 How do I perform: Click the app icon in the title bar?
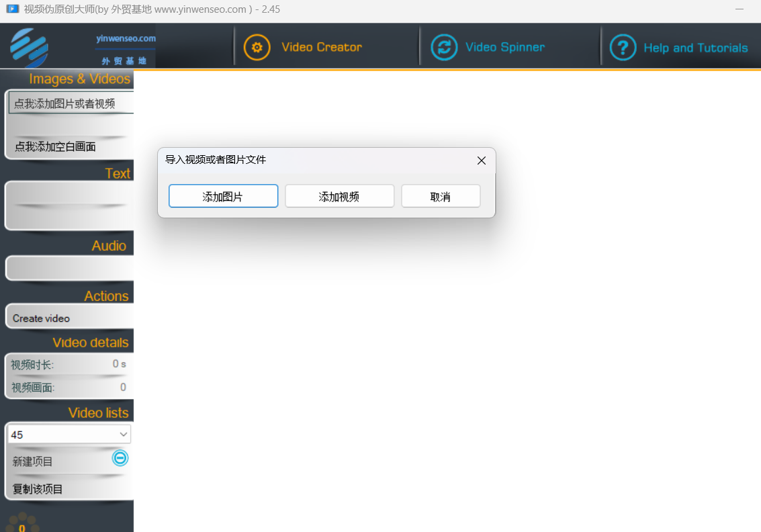click(x=12, y=9)
